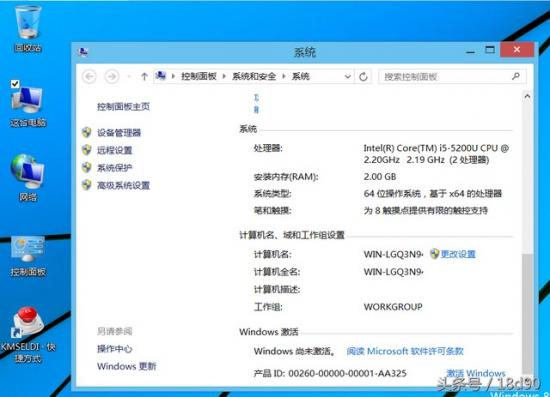Image resolution: width=550 pixels, height=397 pixels.
Task: Click shield icon beside 设备管理器
Action: pos(87,132)
